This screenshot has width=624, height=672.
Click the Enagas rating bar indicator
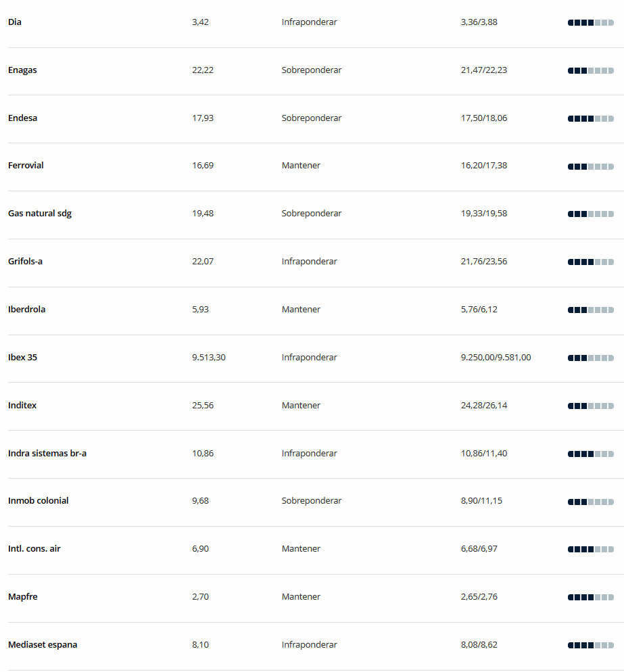point(591,71)
